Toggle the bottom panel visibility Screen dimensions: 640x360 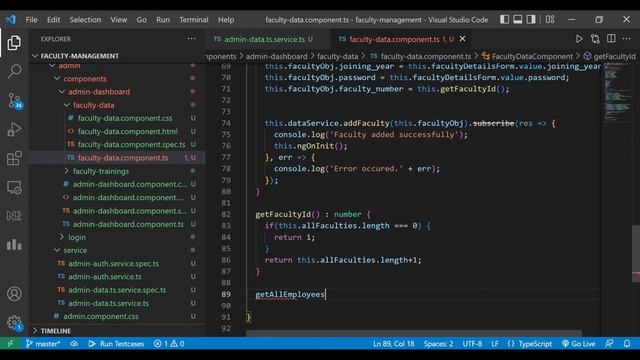(518, 19)
